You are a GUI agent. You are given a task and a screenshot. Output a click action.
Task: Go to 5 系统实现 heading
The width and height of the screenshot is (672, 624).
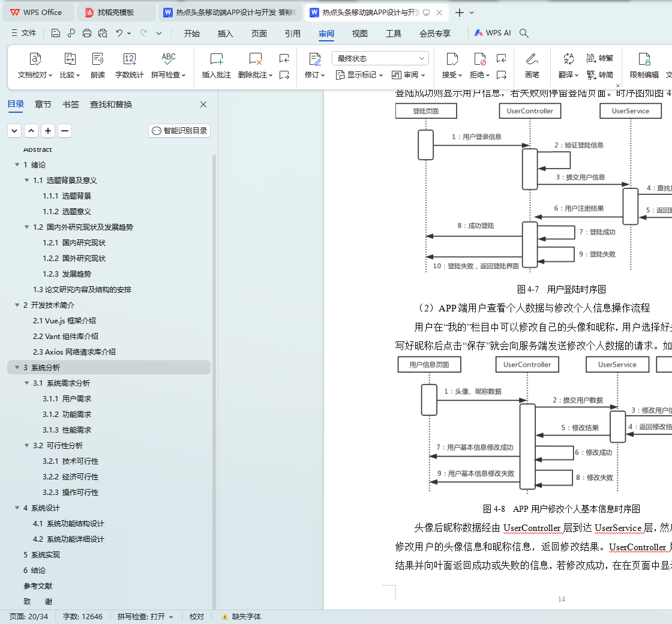tap(41, 554)
